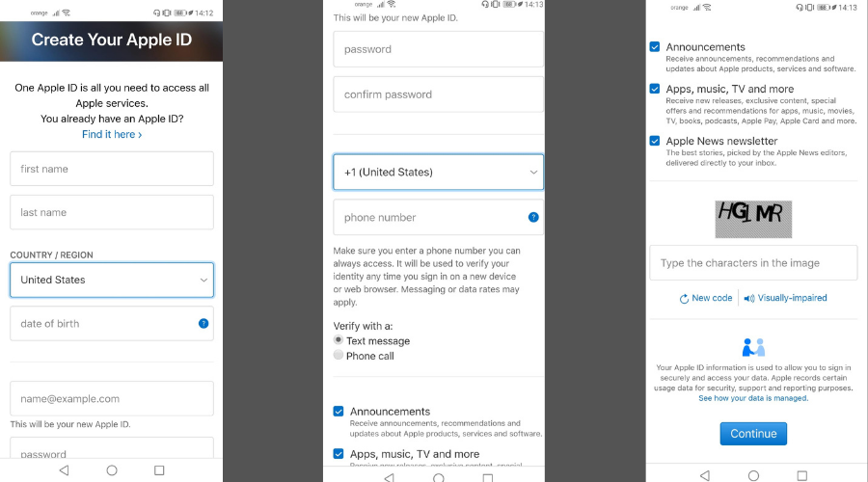Tap 14:13 clock on right phone

click(848, 8)
